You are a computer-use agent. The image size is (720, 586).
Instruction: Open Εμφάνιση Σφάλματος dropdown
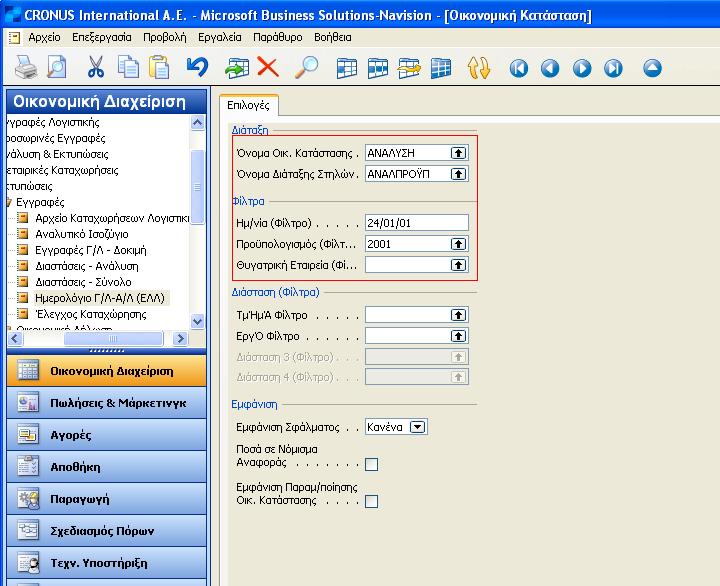[x=417, y=427]
